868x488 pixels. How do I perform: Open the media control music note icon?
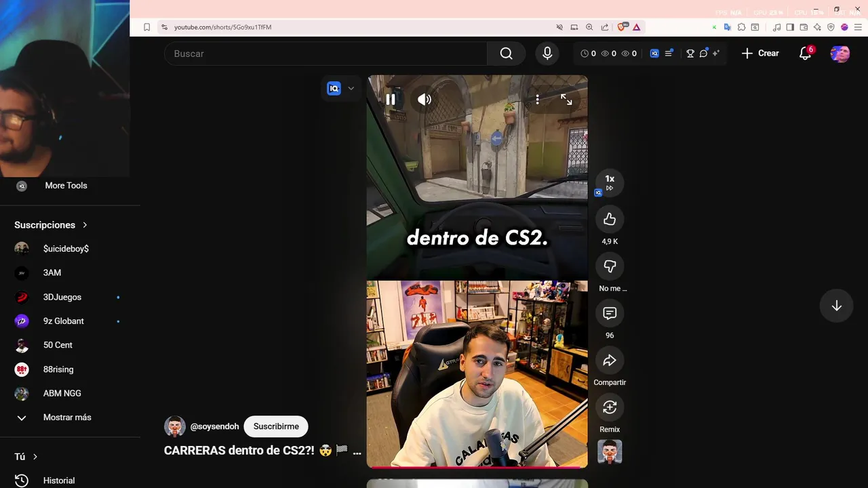[x=777, y=27]
